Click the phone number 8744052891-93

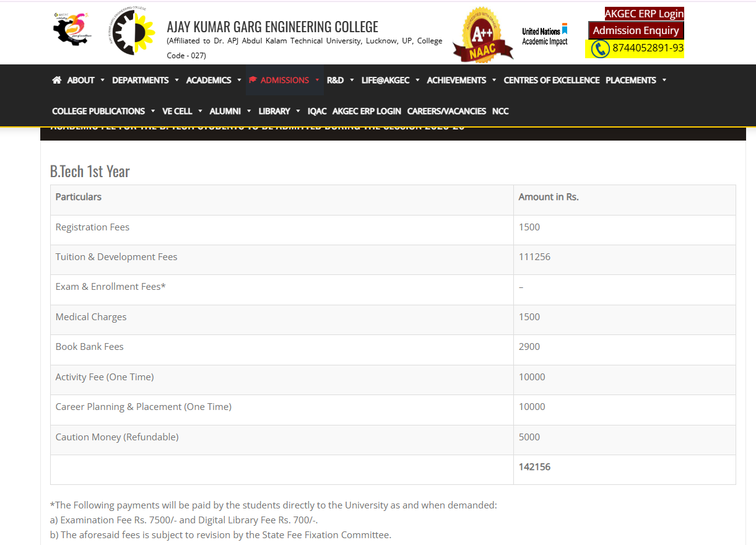click(x=648, y=48)
